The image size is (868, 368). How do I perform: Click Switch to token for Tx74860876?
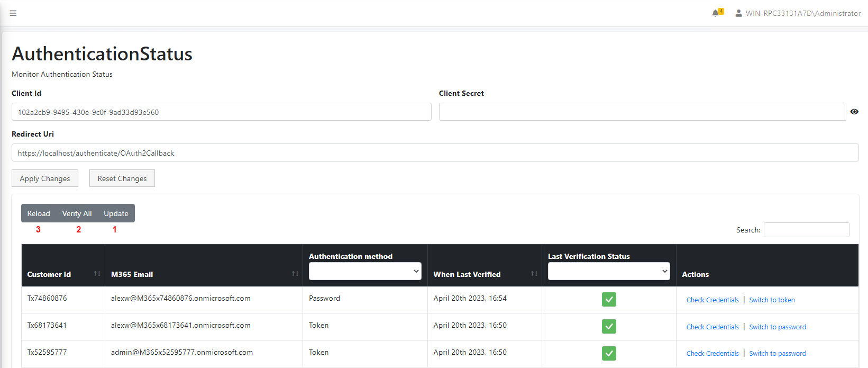click(x=772, y=300)
